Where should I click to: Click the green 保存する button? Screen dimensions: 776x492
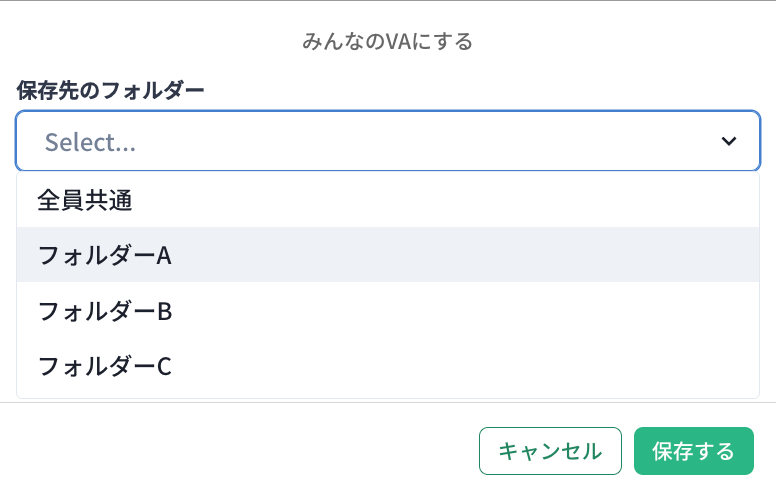(693, 451)
